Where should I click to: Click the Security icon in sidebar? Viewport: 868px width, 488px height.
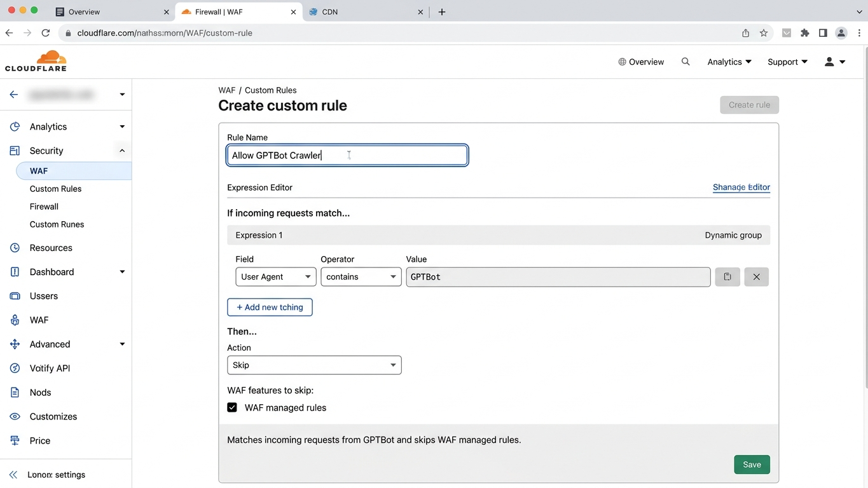(15, 151)
